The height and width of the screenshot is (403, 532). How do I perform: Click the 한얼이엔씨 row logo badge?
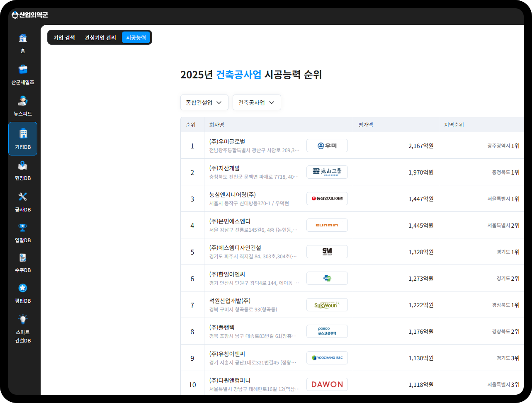(x=327, y=278)
